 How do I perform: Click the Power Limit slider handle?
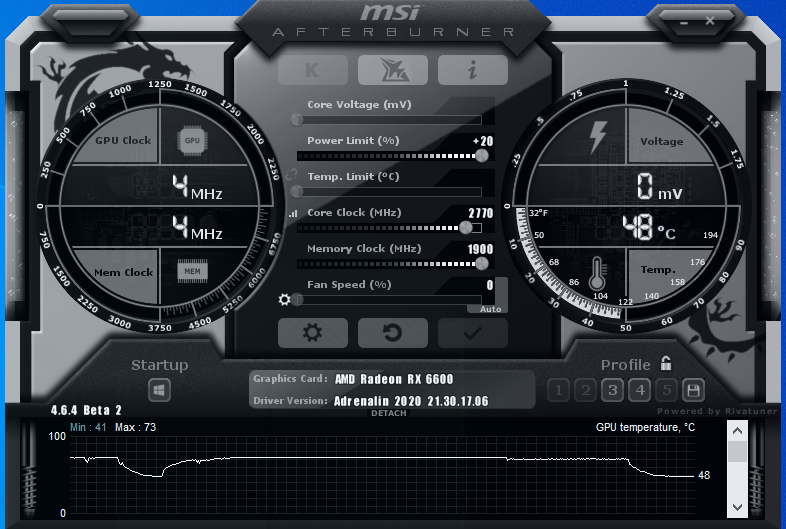[482, 155]
